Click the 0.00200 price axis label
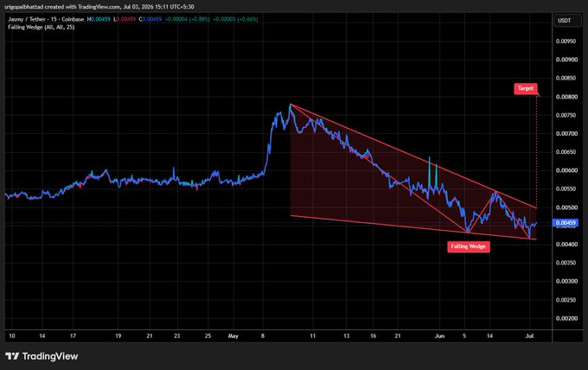This screenshot has width=588, height=370. [x=566, y=318]
